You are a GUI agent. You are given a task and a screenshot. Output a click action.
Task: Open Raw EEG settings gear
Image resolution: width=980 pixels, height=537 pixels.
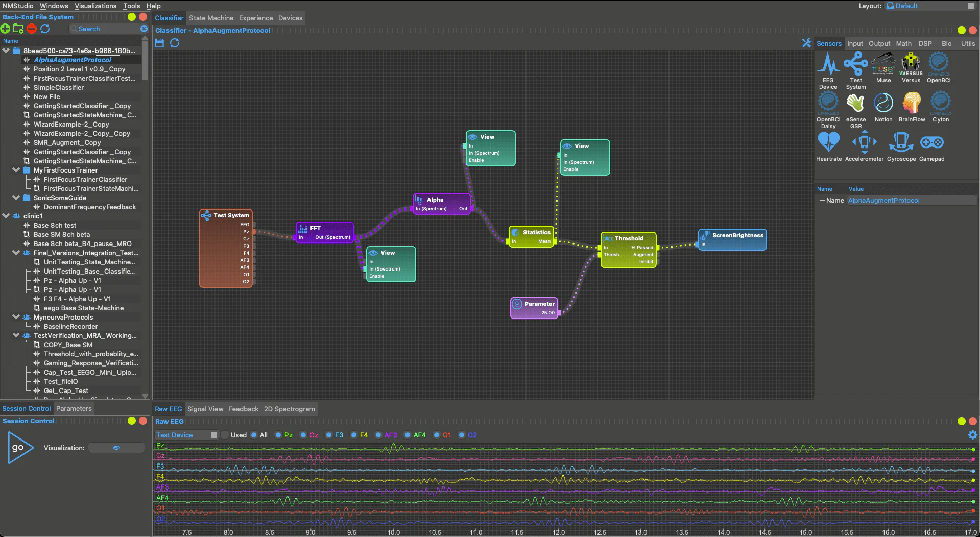point(972,435)
